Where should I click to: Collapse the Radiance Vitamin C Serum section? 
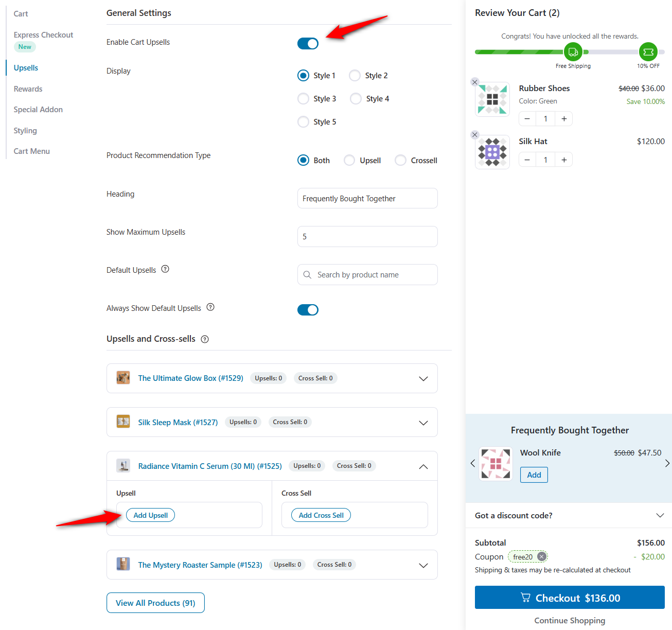[423, 466]
